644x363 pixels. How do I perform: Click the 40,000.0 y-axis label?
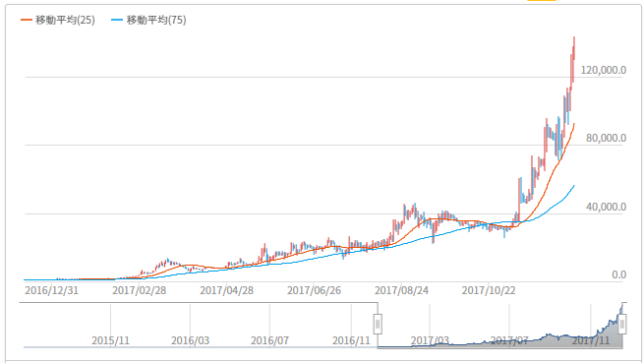(607, 207)
